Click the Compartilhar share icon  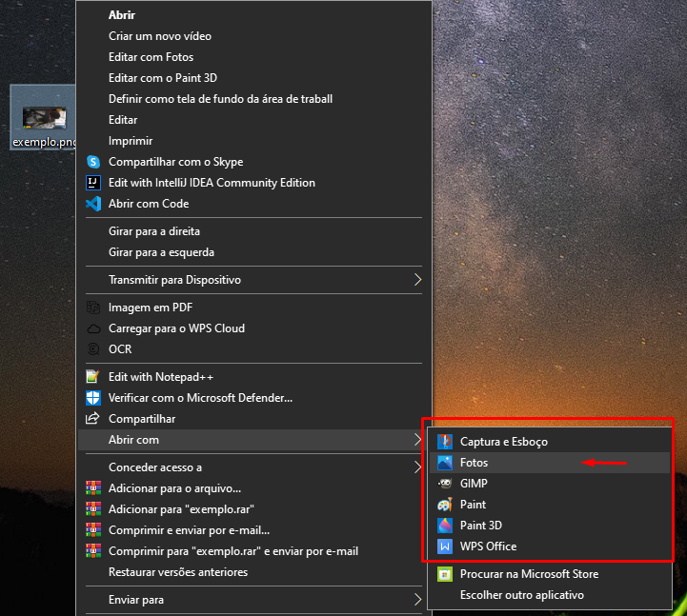tap(92, 418)
